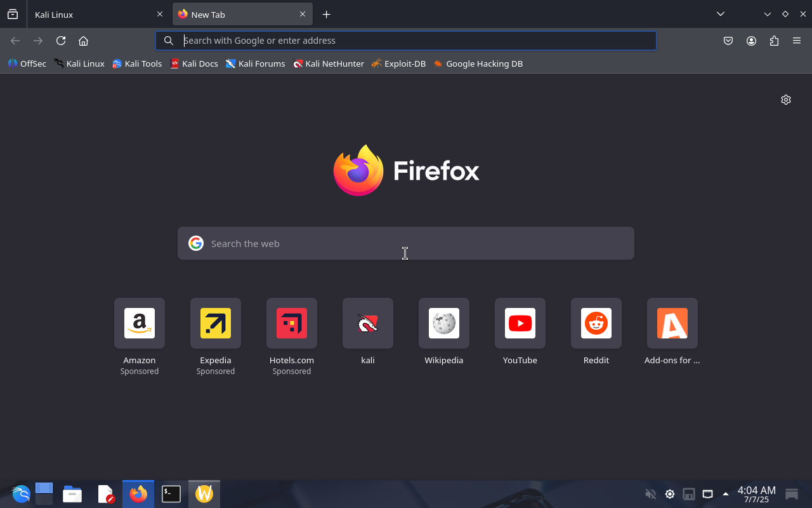Click the show desktop tray button
Image resolution: width=812 pixels, height=508 pixels.
pos(792,493)
